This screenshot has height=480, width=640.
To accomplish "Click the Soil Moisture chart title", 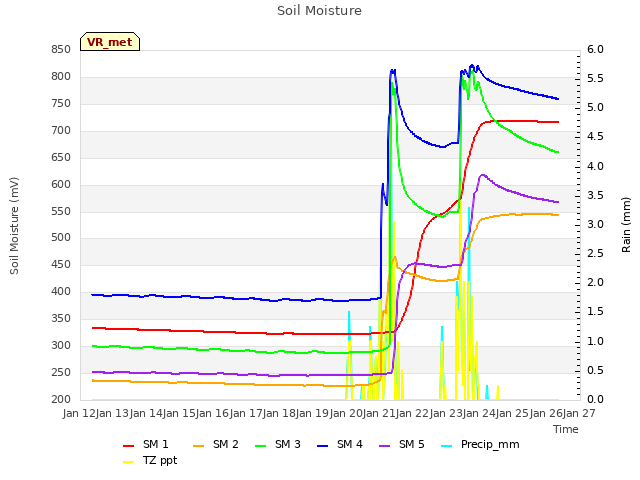I will pyautogui.click(x=319, y=11).
